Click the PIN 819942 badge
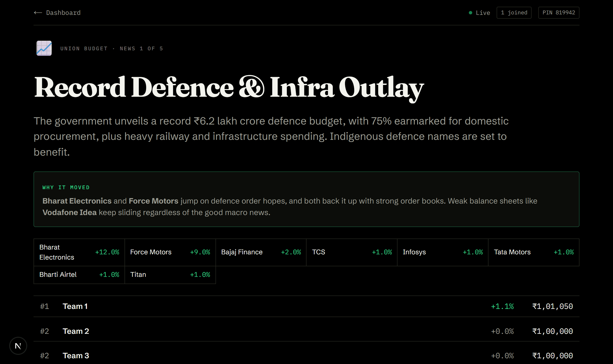This screenshot has height=364, width=613. 559,13
